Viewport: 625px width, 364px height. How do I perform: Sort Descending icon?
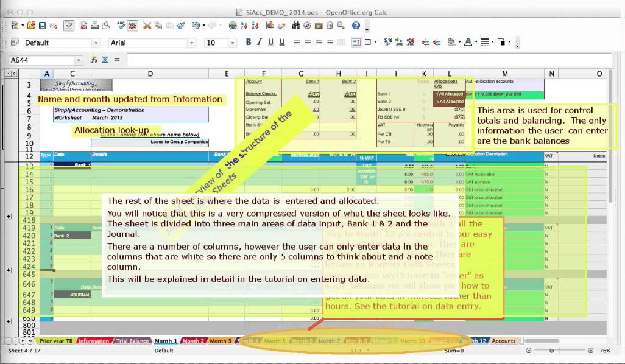255,26
